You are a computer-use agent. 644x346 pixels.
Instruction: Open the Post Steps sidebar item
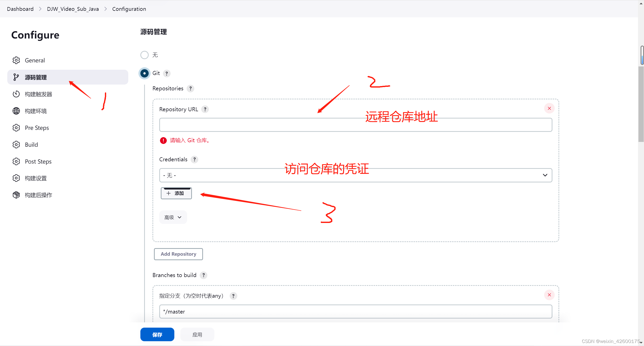38,162
